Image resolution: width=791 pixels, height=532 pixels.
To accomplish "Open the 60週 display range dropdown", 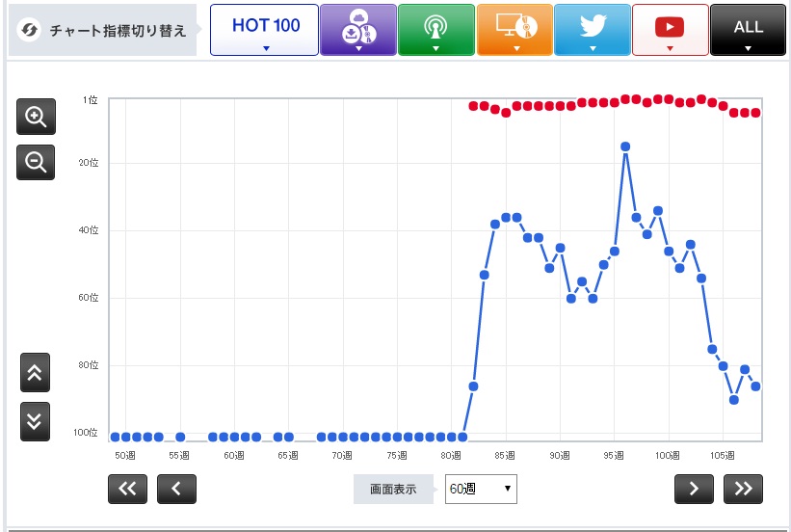I will [x=481, y=489].
